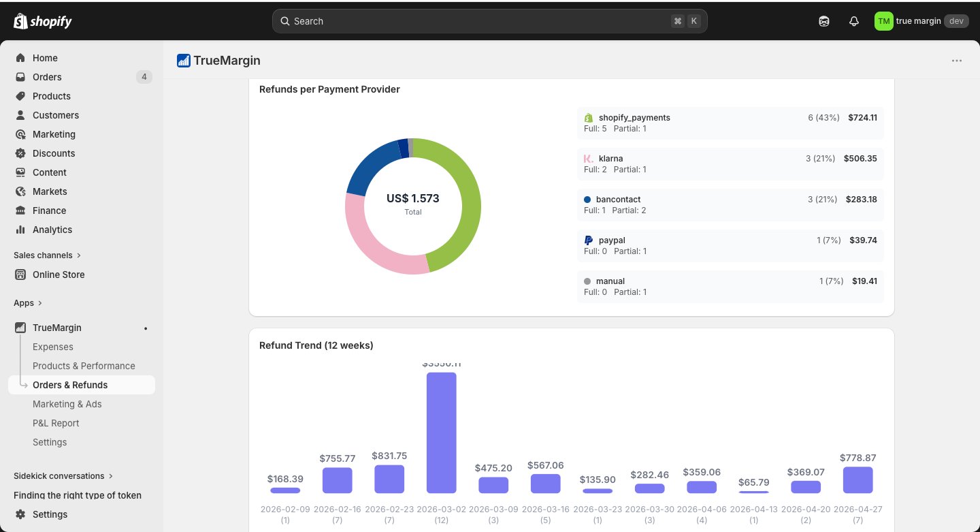Open the Online Store channel
980x532 pixels.
pos(82,275)
